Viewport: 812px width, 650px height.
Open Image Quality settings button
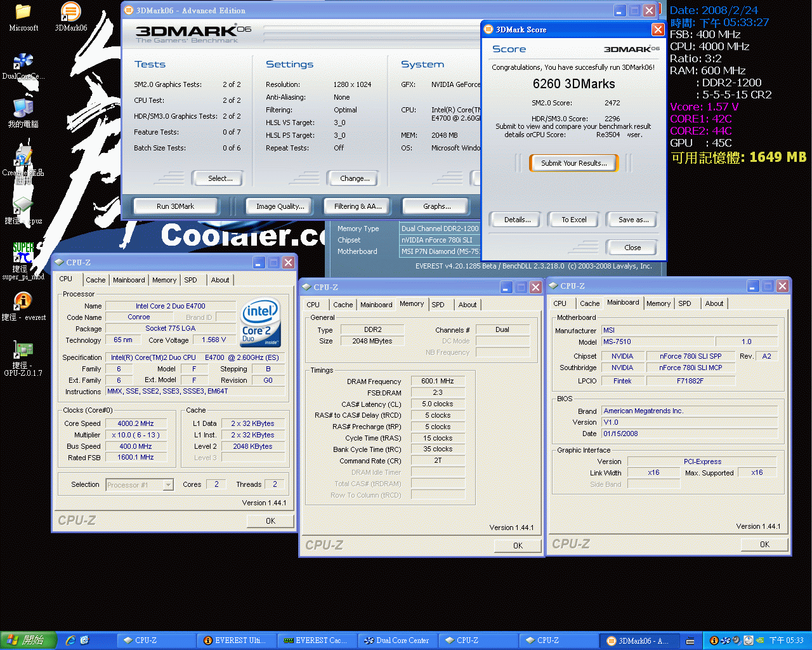[x=280, y=206]
